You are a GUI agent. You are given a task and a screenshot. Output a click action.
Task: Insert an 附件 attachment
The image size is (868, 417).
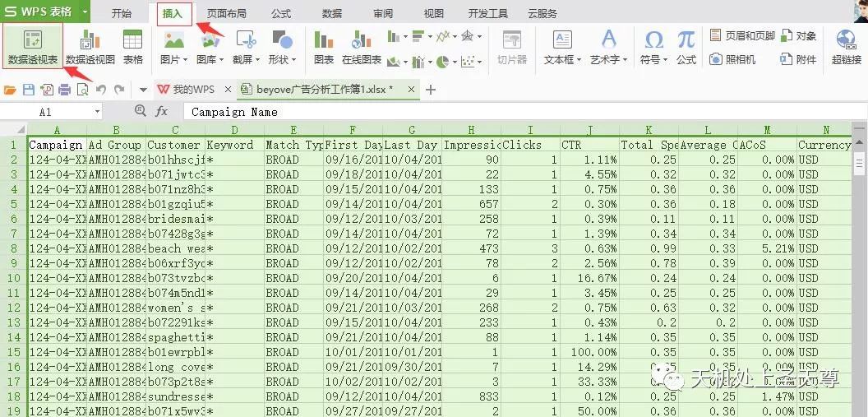[x=798, y=58]
